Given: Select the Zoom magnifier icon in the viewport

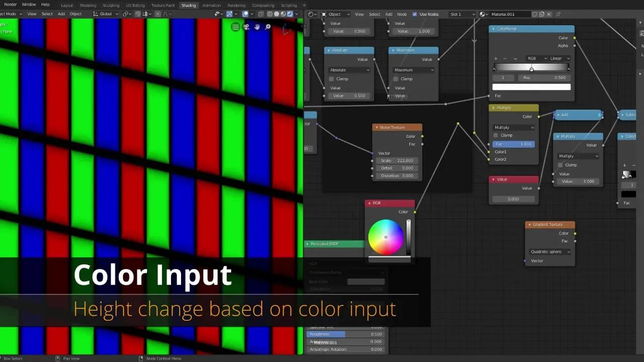Looking at the screenshot, I should pos(268,27).
